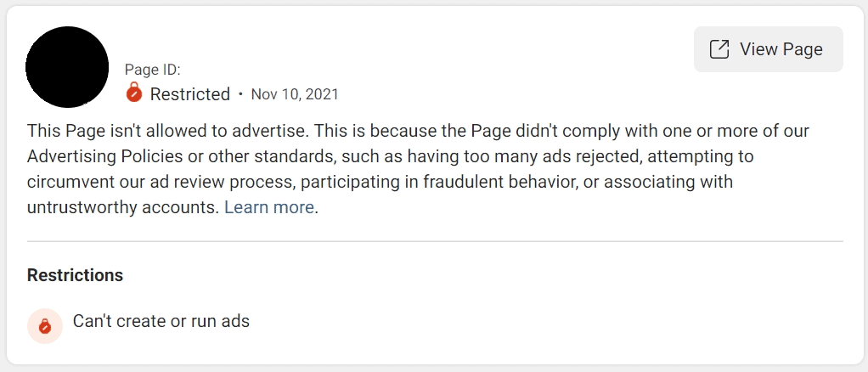
Task: Click the Page ID label
Action: click(x=153, y=70)
